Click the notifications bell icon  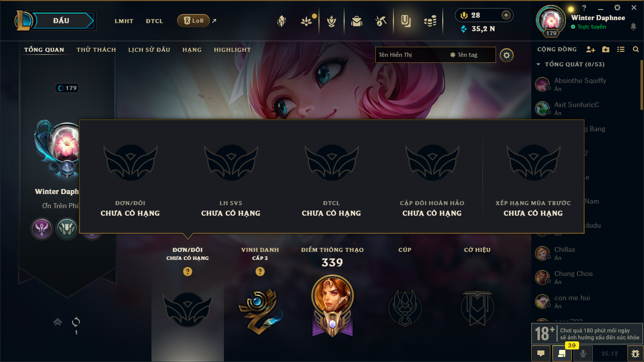point(633,27)
